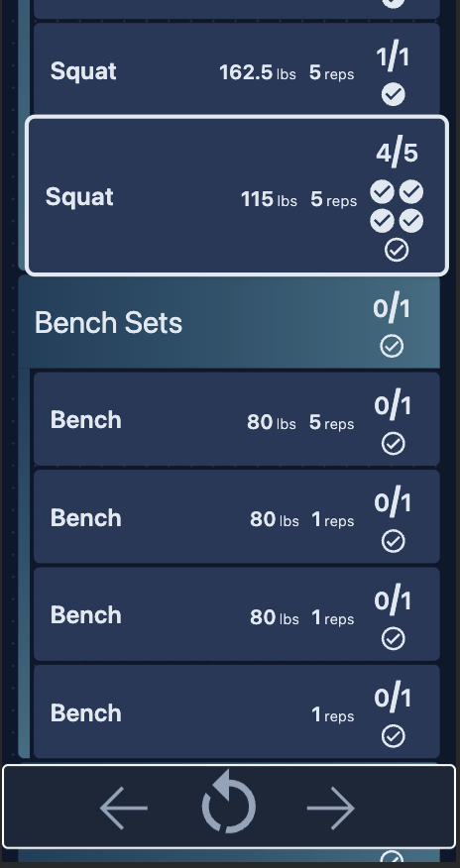Uncheck completed Squat 162.5 lbs set

[393, 95]
